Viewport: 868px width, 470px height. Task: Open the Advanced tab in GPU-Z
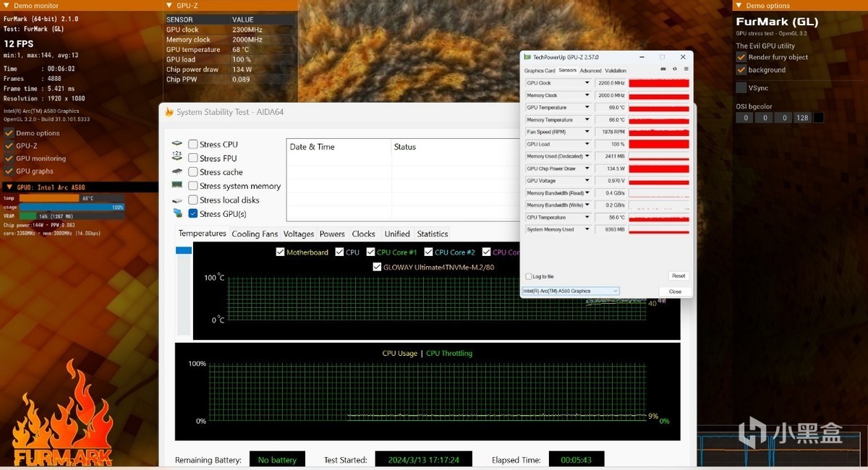point(590,71)
